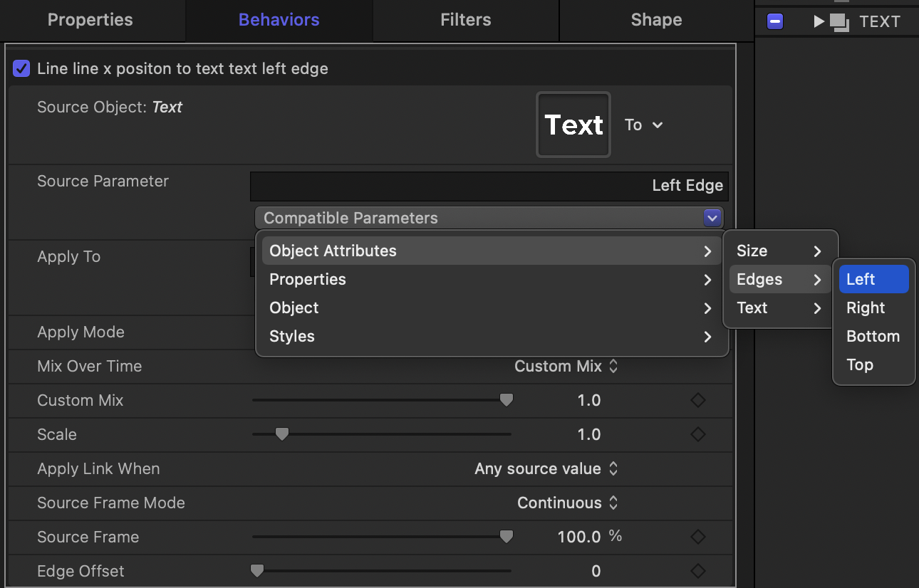This screenshot has height=588, width=919.
Task: Switch to the Filters tab
Action: point(465,19)
